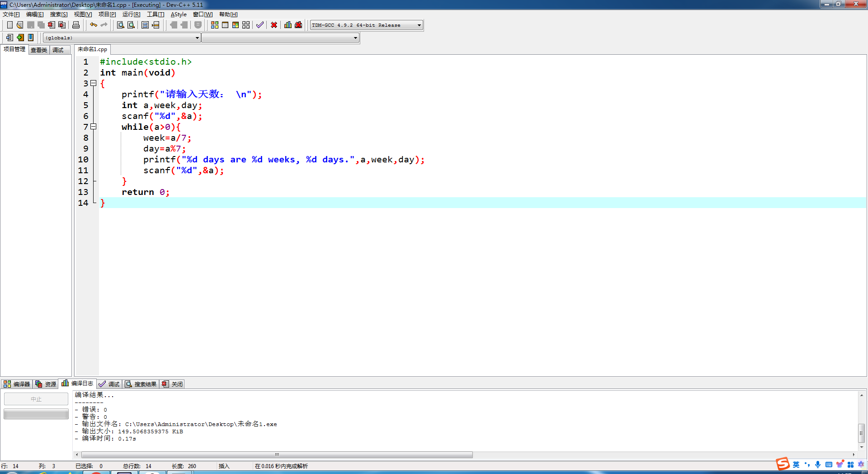Click the #include<stdio.h> line
Viewport: 868px width, 474px height.
pos(146,62)
